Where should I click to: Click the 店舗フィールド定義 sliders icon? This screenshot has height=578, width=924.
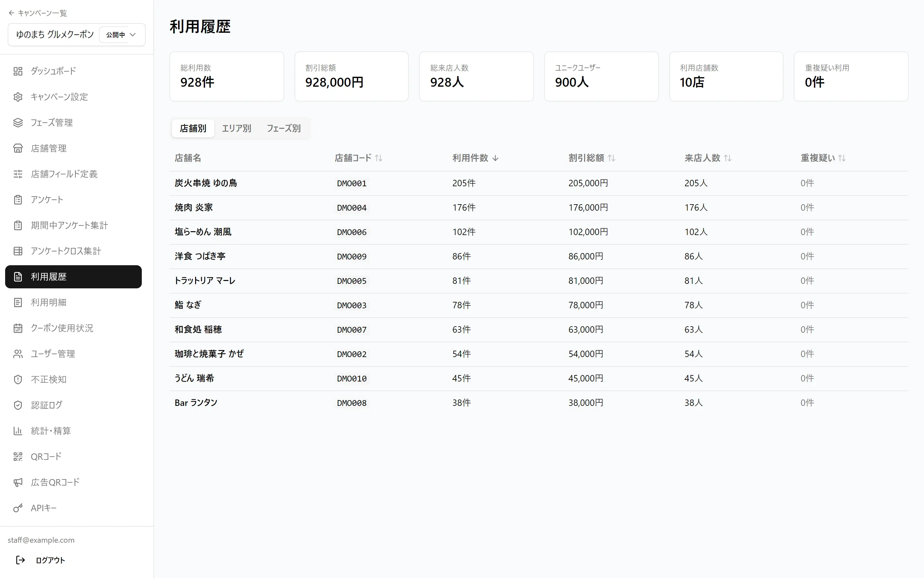[x=18, y=174]
